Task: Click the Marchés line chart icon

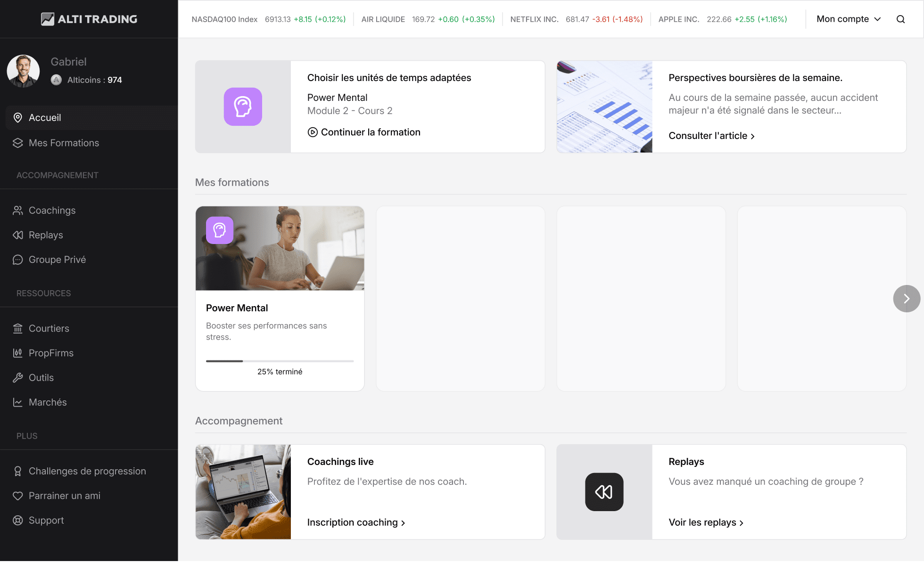Action: [18, 402]
